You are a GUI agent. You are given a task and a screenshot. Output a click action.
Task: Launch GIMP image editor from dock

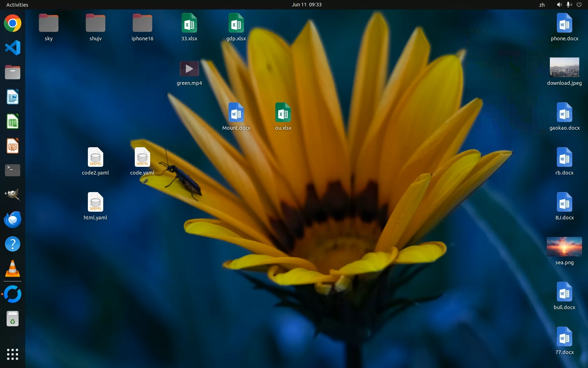click(x=13, y=195)
